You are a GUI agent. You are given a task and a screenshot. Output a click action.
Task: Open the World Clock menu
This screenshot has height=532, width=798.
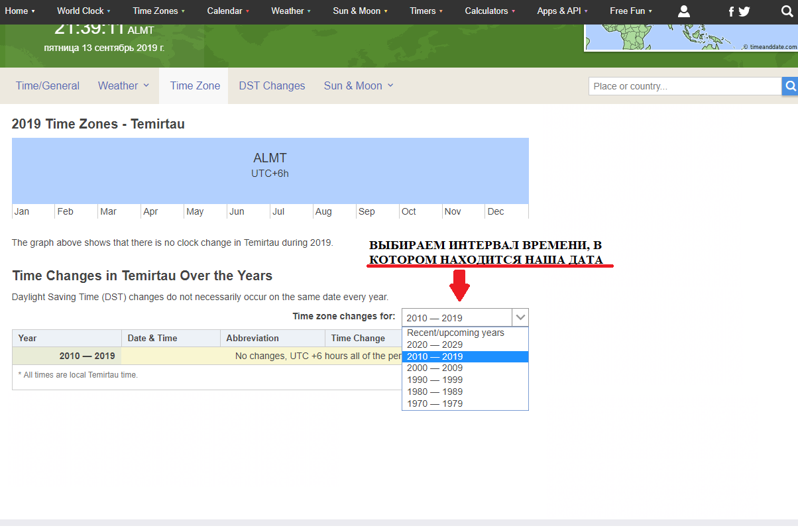click(x=84, y=11)
